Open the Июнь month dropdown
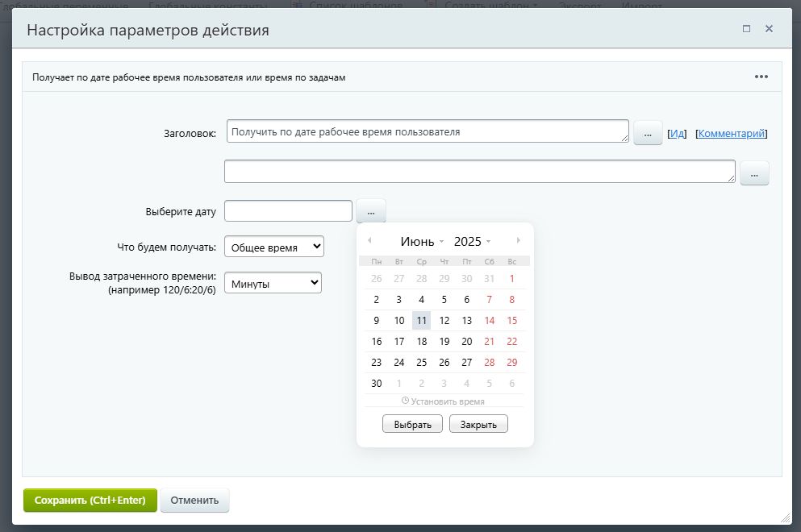801x532 pixels. [x=419, y=240]
